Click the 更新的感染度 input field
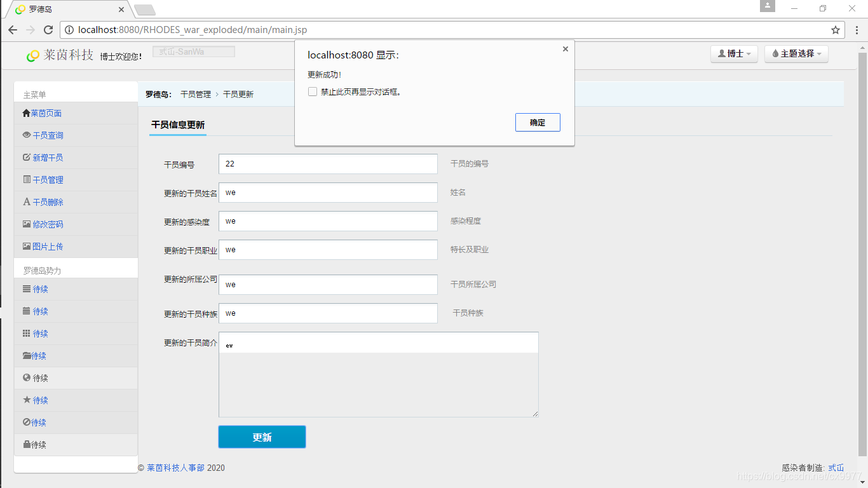Viewport: 868px width, 488px height. pyautogui.click(x=328, y=221)
